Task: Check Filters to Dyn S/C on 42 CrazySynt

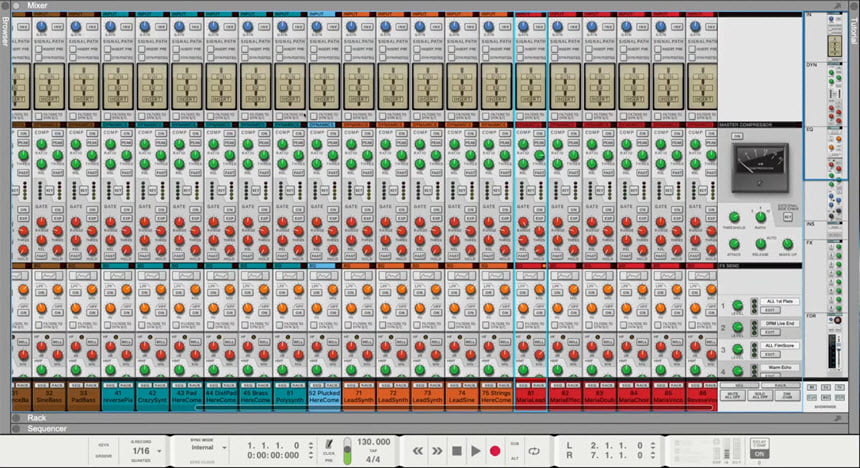Action: point(142,116)
